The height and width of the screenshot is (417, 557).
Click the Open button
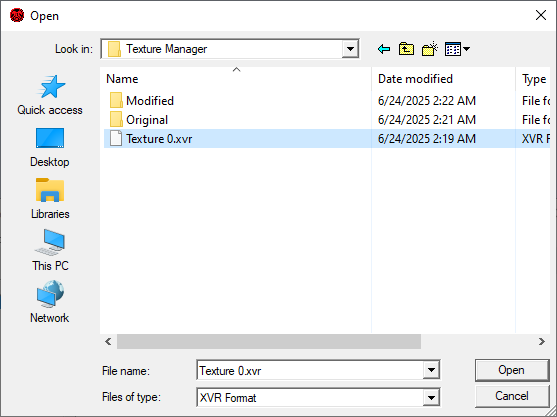(512, 370)
